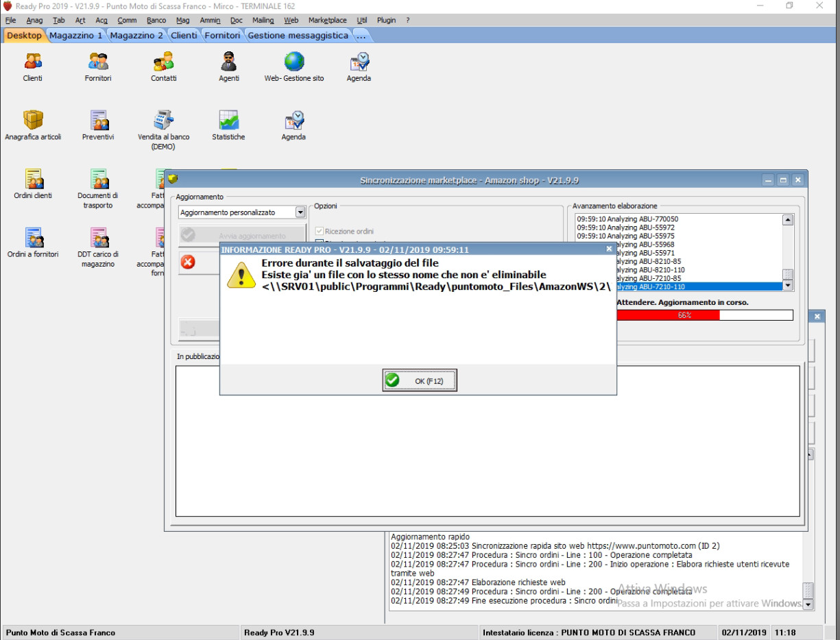This screenshot has height=640, width=840.
Task: Open the File menu
Action: [10, 21]
